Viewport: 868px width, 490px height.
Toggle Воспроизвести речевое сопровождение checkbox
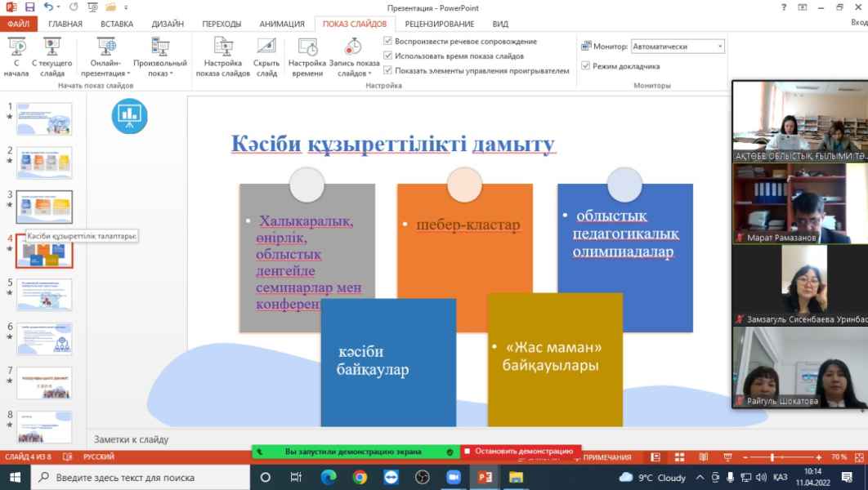(388, 41)
